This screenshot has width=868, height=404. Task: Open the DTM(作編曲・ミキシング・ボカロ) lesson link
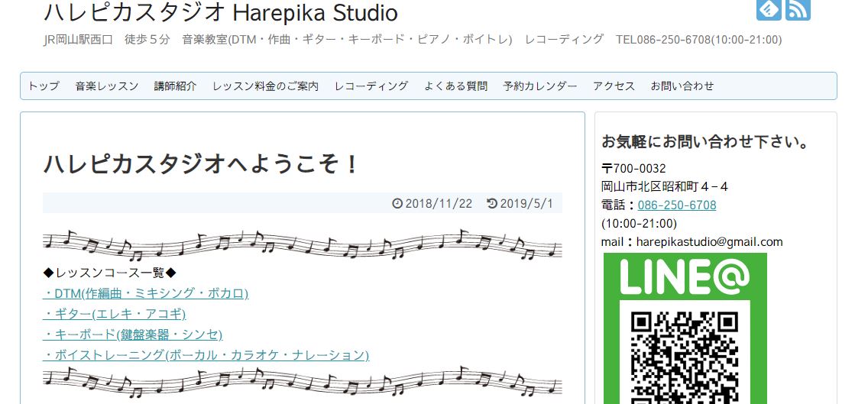click(146, 293)
